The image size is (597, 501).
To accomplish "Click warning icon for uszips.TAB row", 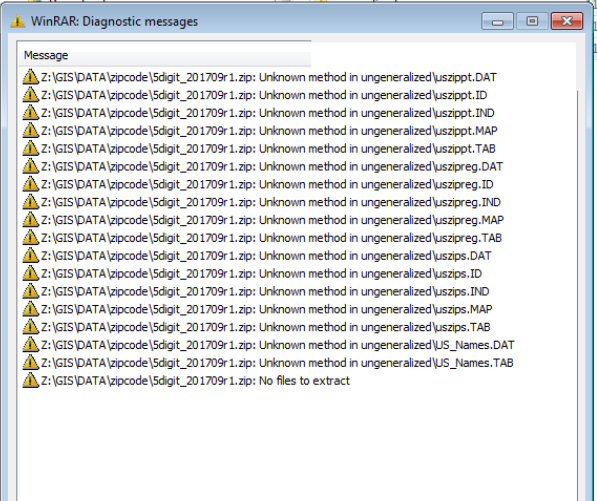I will pos(30,327).
